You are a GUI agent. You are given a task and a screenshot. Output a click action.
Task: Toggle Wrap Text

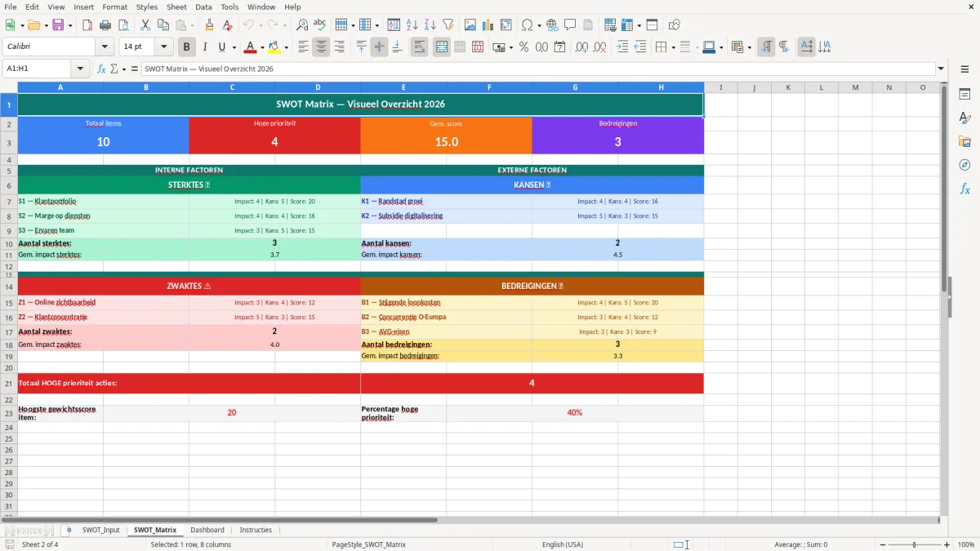tap(419, 47)
